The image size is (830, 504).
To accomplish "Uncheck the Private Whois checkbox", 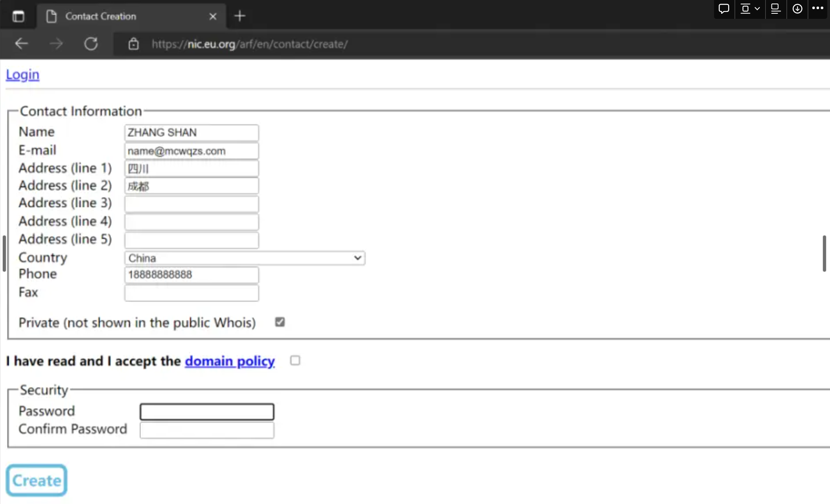I will (x=280, y=322).
